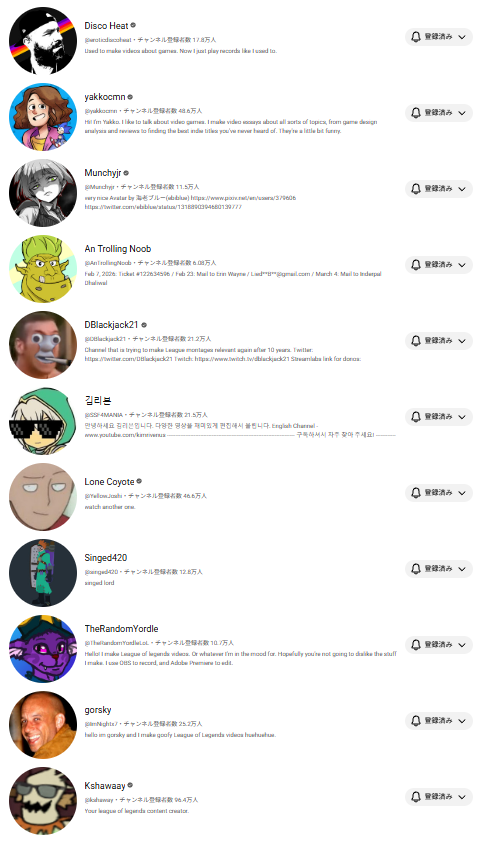Click the green troll avatar of An Trolling Noob

43,268
